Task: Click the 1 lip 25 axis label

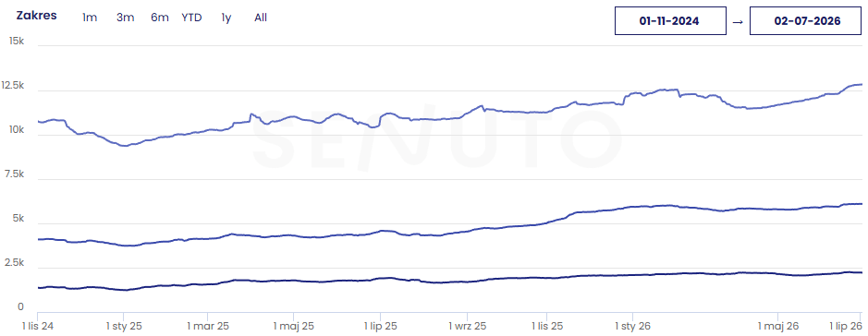Action: tap(380, 326)
